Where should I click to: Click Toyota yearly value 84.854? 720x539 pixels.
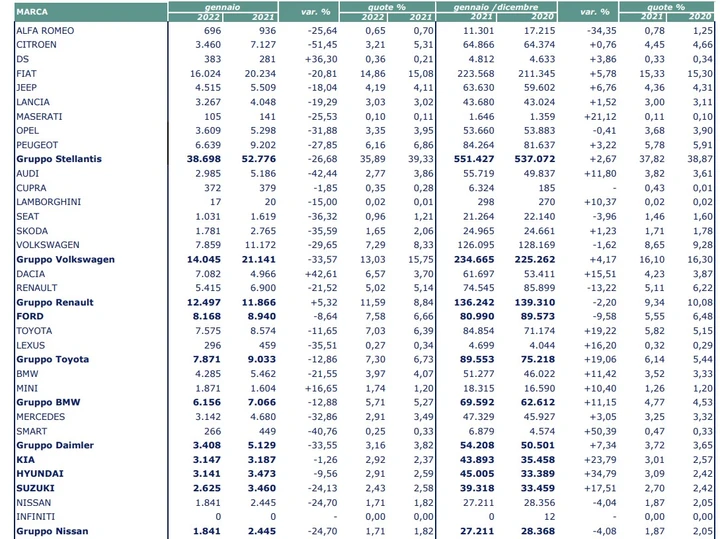click(x=478, y=331)
